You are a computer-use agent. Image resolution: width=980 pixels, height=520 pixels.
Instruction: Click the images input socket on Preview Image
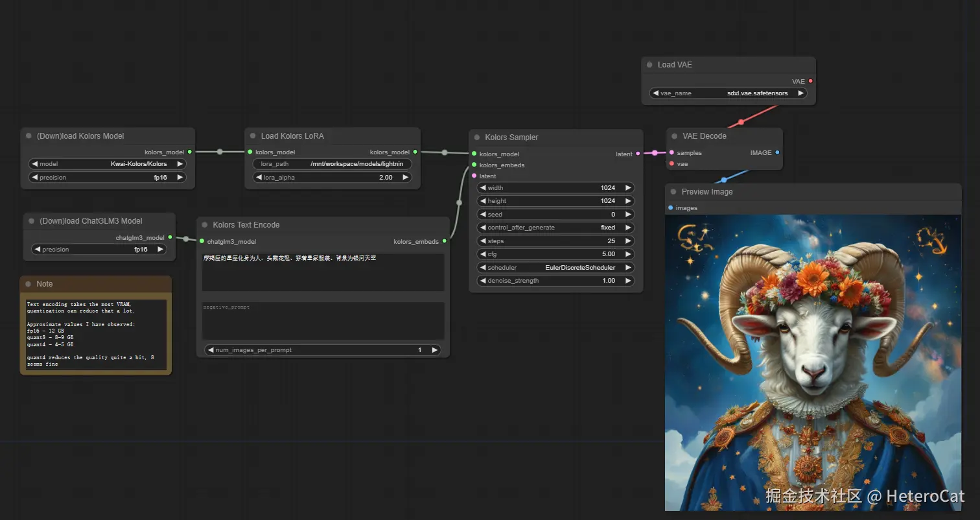(x=670, y=208)
